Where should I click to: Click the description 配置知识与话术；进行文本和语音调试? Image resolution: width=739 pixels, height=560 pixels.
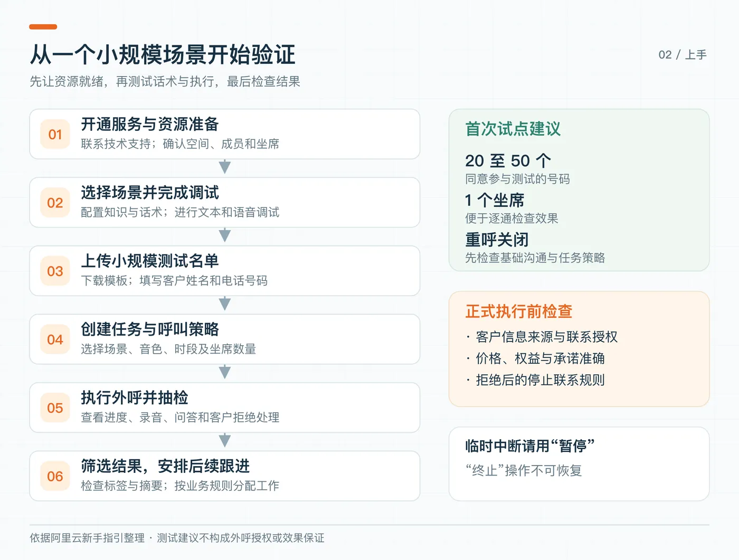[x=180, y=212]
